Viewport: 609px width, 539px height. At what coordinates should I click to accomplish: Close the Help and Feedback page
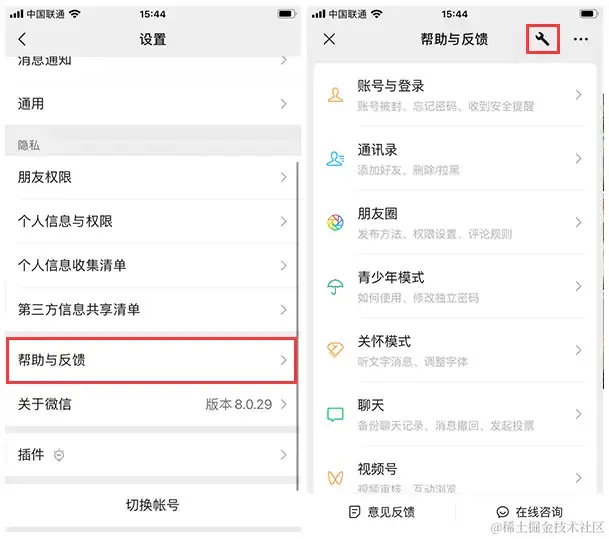click(x=329, y=39)
